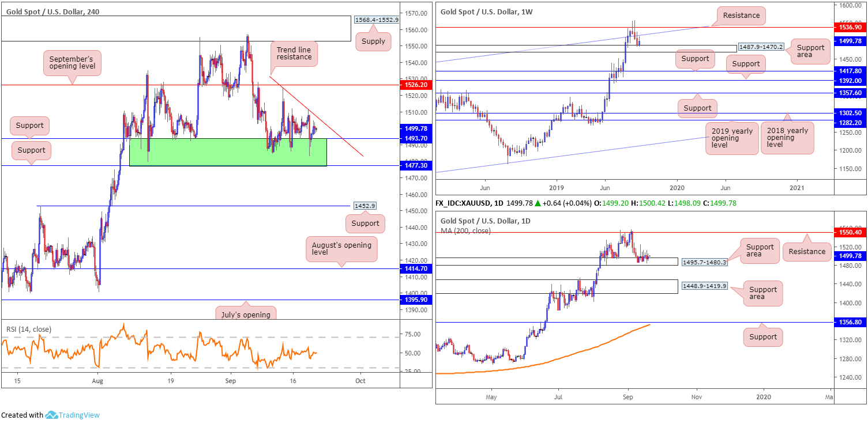Click the 1417.80 price label

tap(851, 71)
